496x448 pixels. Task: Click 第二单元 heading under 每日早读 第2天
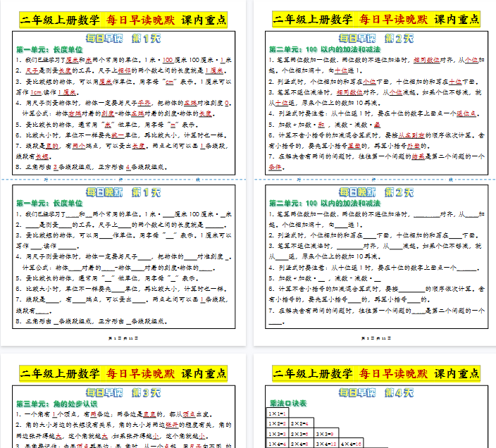[x=323, y=50]
